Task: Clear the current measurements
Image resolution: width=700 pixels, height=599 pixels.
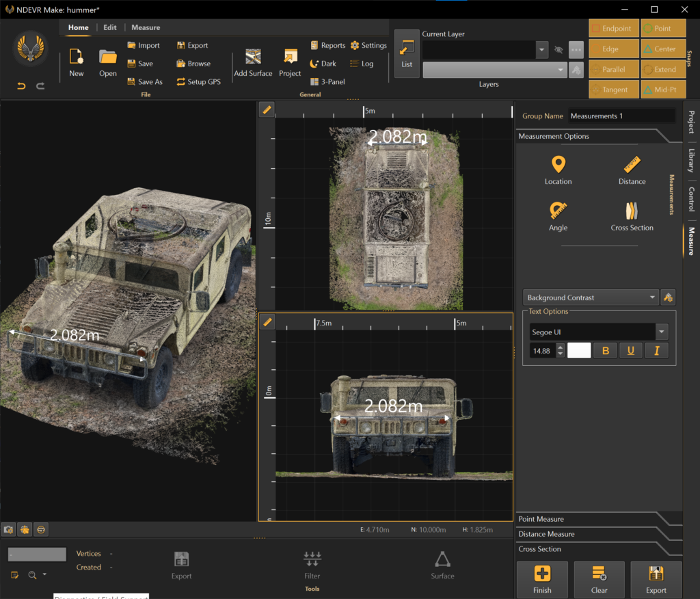Action: click(599, 579)
